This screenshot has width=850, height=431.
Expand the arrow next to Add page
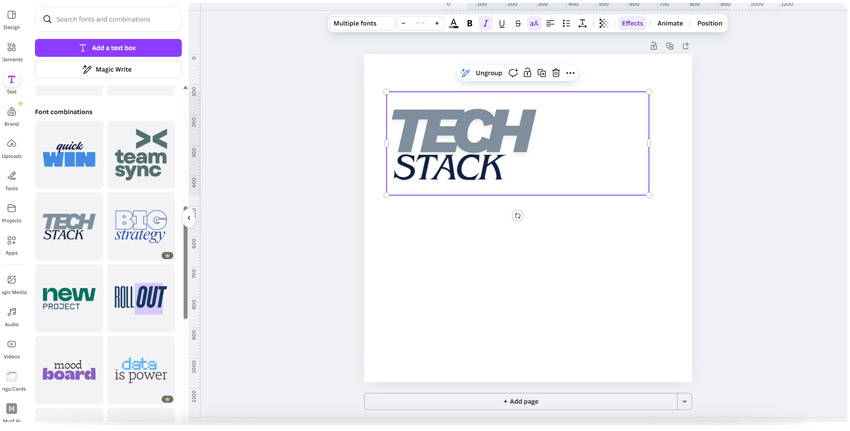click(x=685, y=402)
